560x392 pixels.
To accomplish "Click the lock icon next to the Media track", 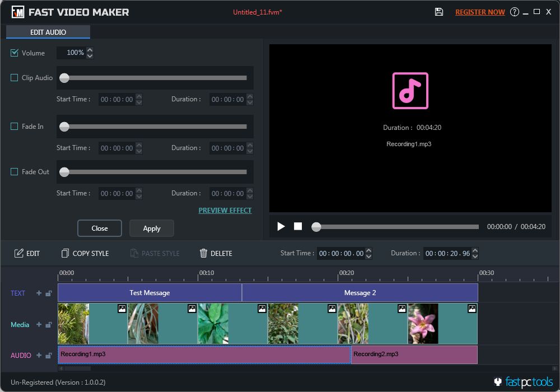I will pos(48,325).
